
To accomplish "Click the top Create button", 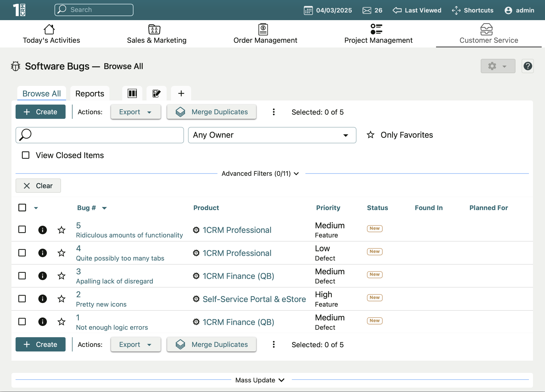I will pos(41,112).
